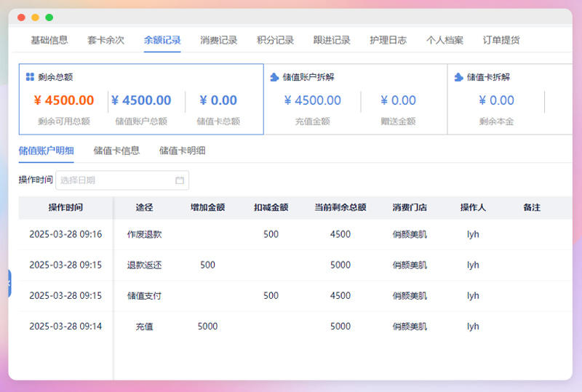Open the 个人档案 tab
The height and width of the screenshot is (392, 582).
pos(445,40)
